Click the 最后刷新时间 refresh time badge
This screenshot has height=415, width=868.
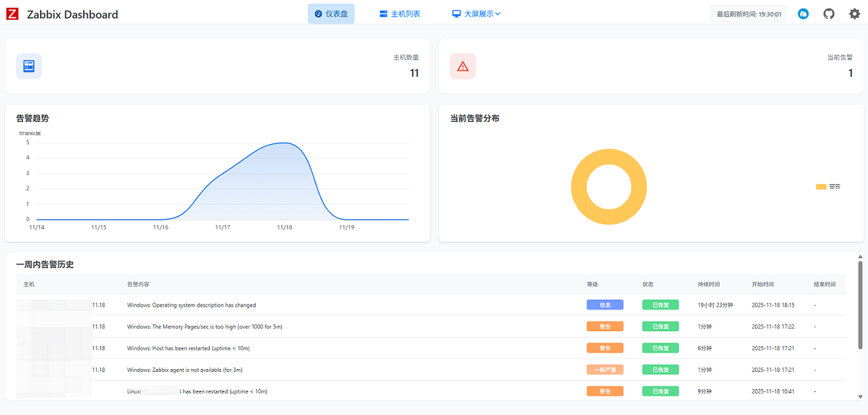coord(748,14)
